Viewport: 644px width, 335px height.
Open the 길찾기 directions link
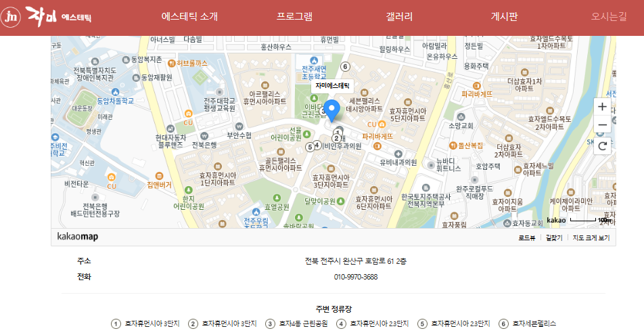(x=554, y=238)
